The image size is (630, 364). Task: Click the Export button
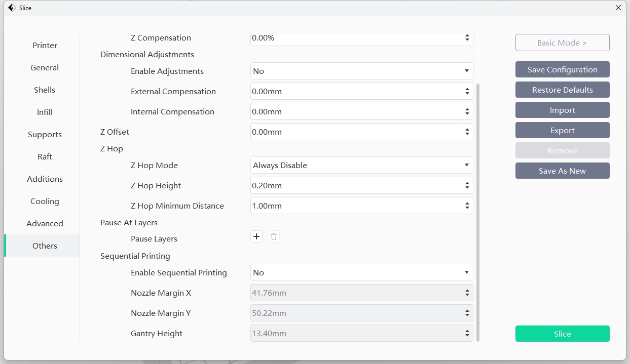tap(562, 131)
